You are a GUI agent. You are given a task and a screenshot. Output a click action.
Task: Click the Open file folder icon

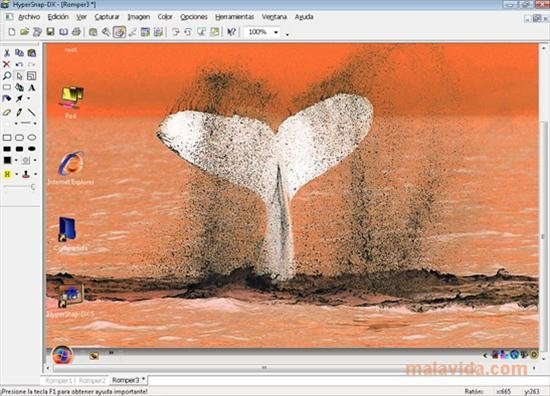[24, 32]
